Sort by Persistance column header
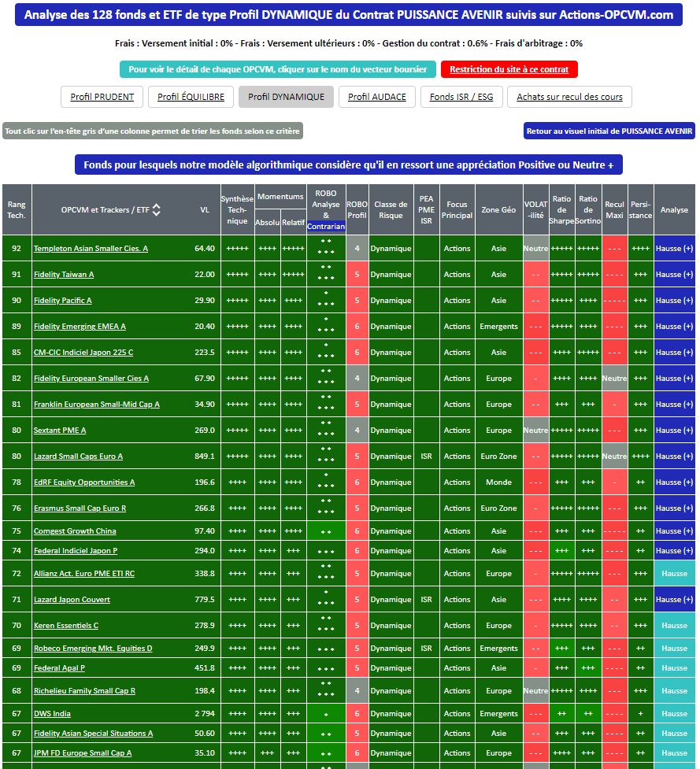The image size is (700, 769). (641, 210)
